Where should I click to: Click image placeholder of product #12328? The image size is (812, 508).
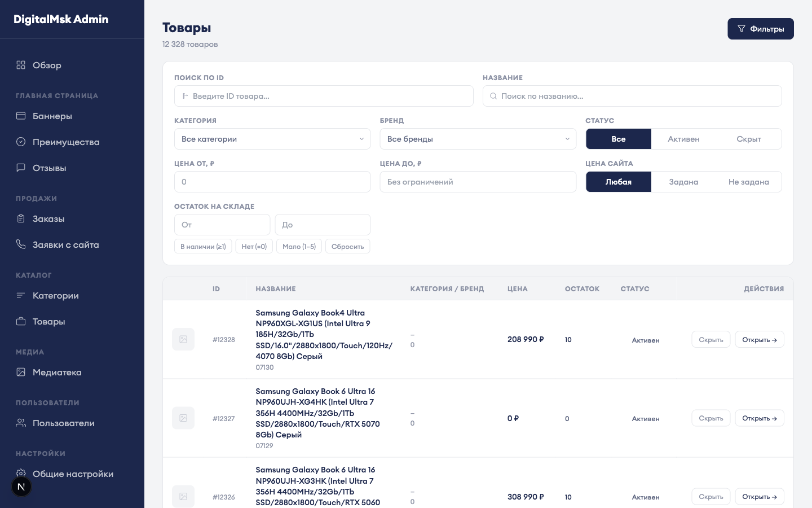tap(183, 339)
